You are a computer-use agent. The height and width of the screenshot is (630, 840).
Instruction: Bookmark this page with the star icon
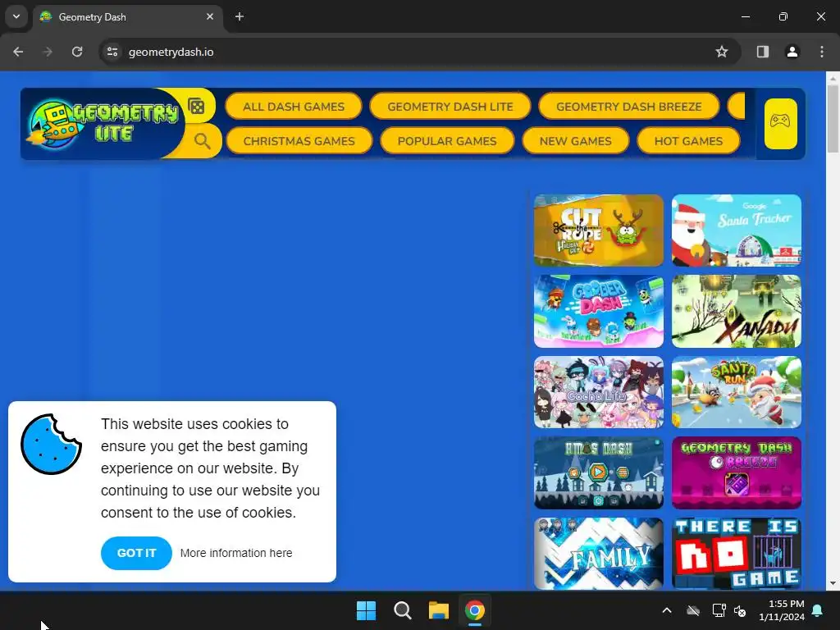click(x=722, y=52)
